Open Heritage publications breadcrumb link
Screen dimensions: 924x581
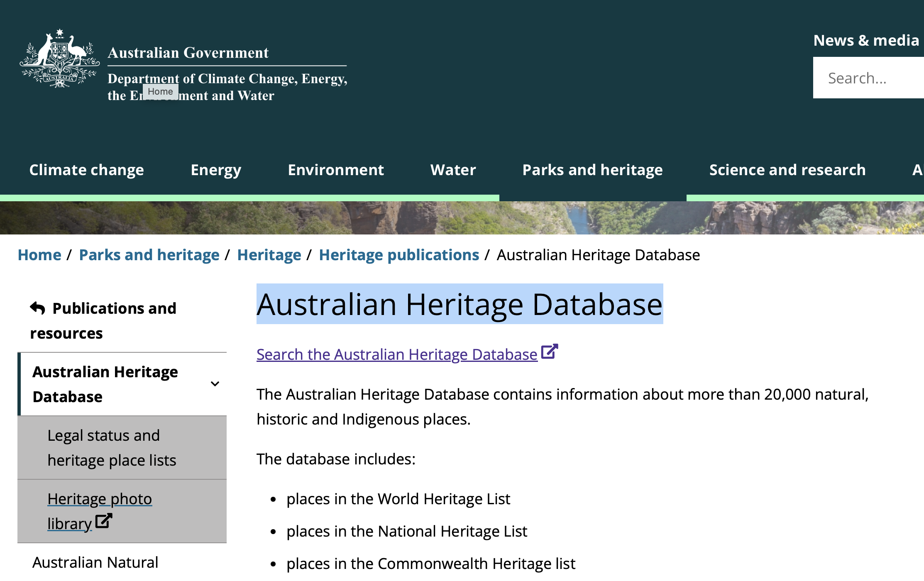[x=399, y=255]
